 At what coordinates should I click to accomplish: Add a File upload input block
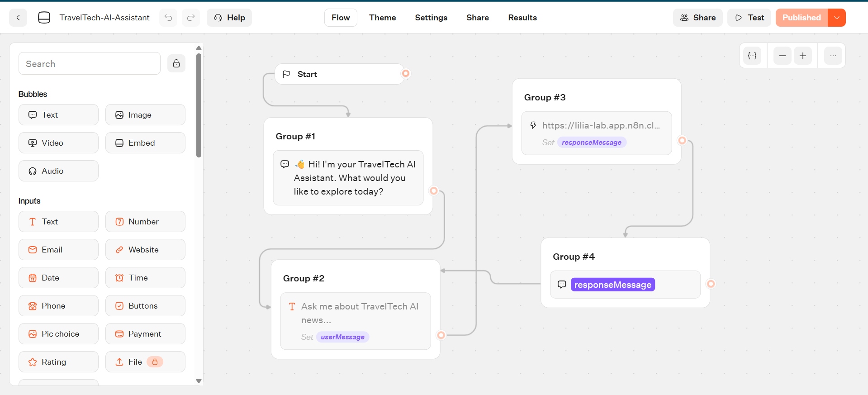(145, 362)
